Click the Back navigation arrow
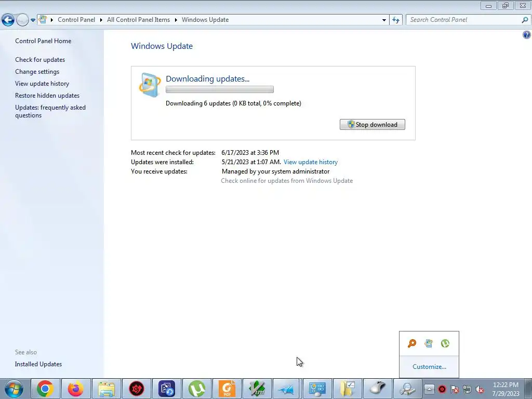 coord(8,20)
